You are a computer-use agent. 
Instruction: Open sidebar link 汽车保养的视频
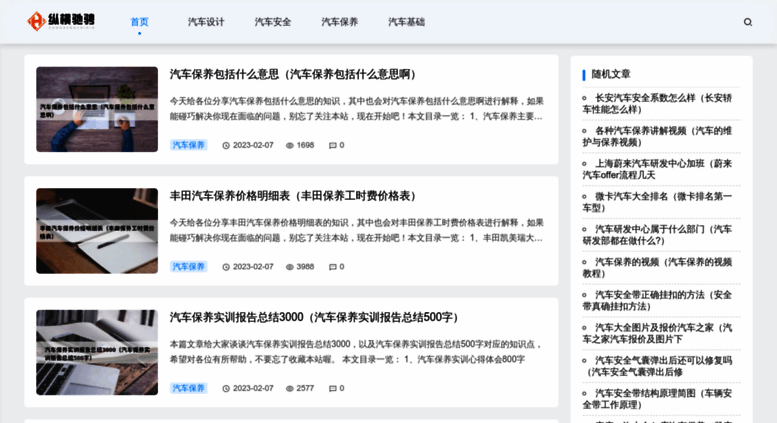click(657, 268)
